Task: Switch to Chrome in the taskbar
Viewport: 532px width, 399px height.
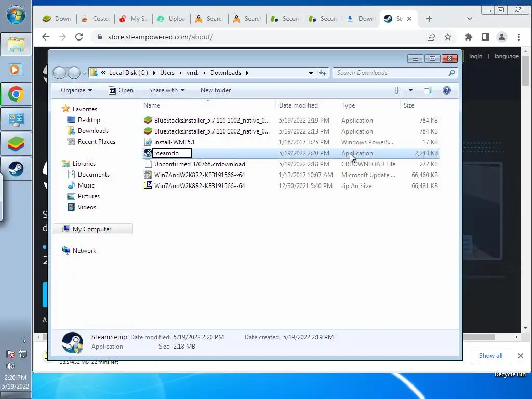Action: click(x=16, y=95)
